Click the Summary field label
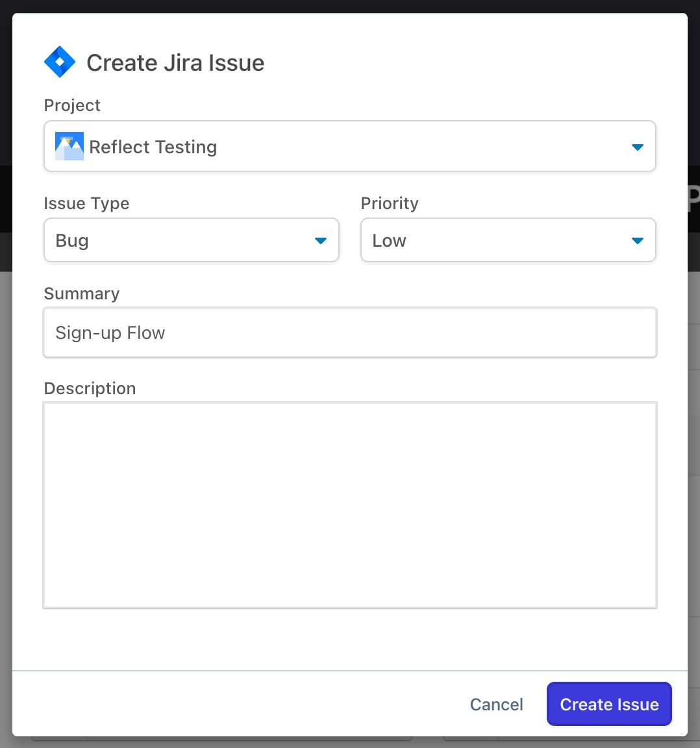The image size is (700, 748). tap(82, 293)
